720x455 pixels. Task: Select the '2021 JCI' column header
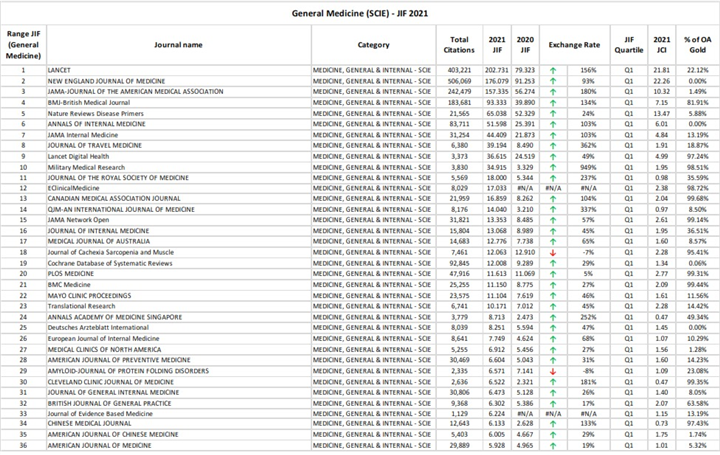(662, 45)
